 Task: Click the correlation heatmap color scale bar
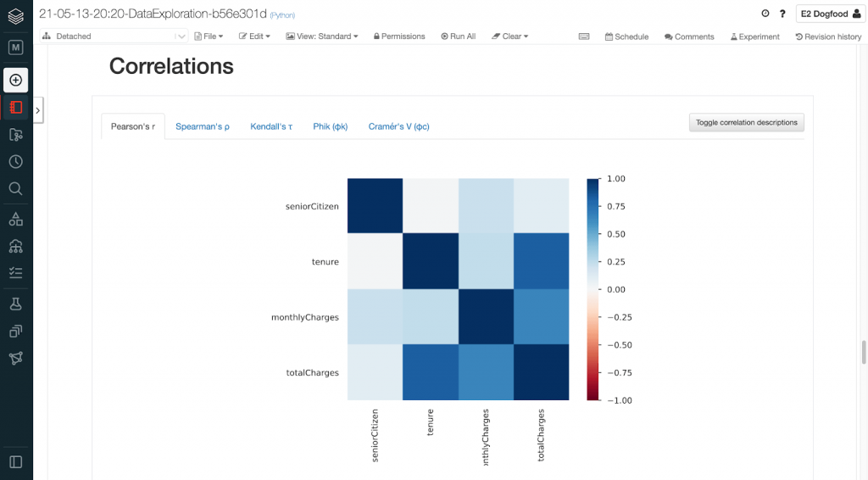(x=593, y=288)
